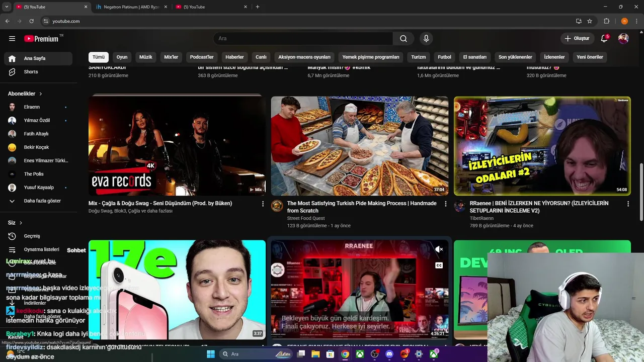
Task: Bookmark this page with the star
Action: tap(590, 21)
